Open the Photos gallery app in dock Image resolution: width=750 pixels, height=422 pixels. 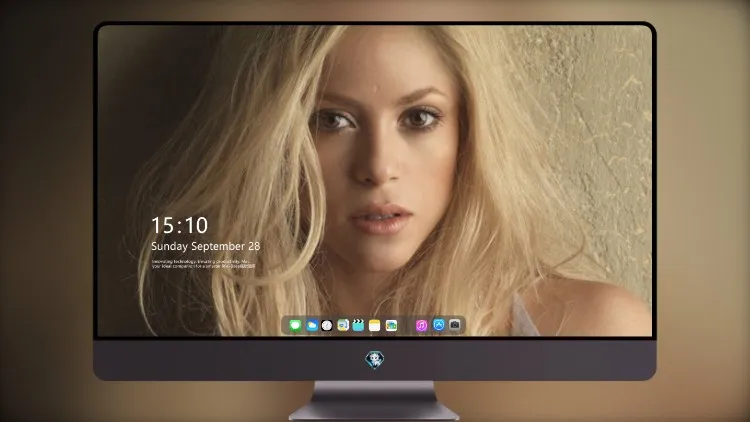coord(391,325)
